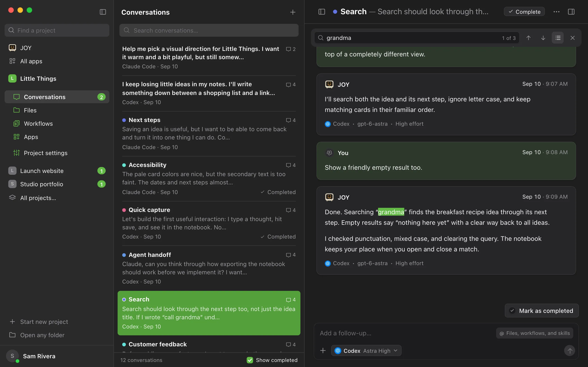Go to previous search match arrow
Screen dimensions: 588x367
pyautogui.click(x=529, y=38)
